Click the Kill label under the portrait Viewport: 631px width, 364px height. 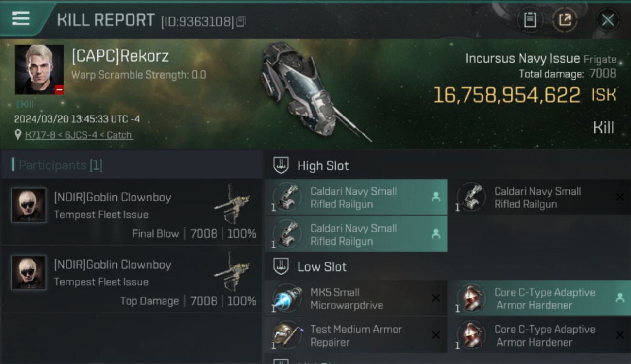26,104
